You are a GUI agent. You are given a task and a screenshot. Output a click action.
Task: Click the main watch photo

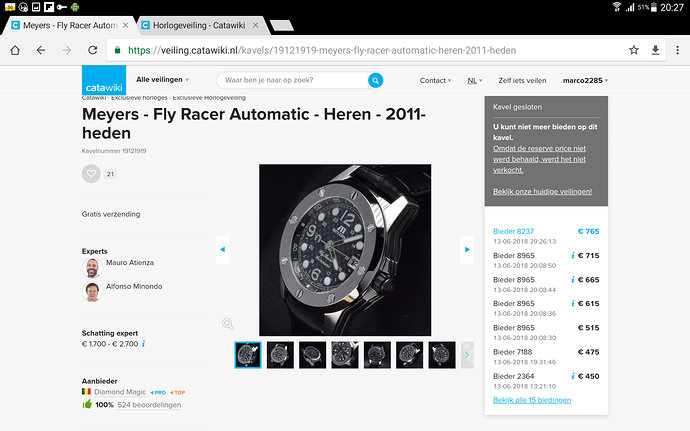point(345,250)
